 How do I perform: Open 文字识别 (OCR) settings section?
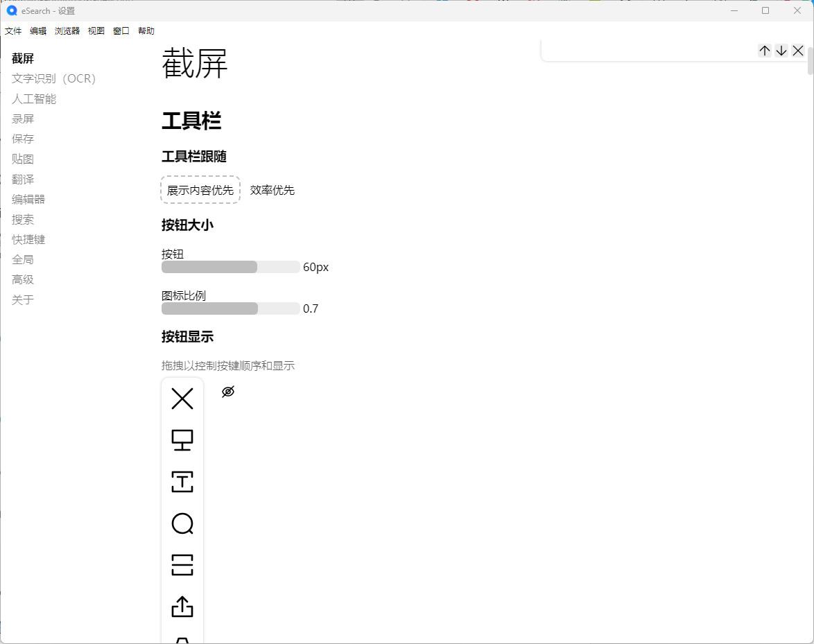[54, 78]
